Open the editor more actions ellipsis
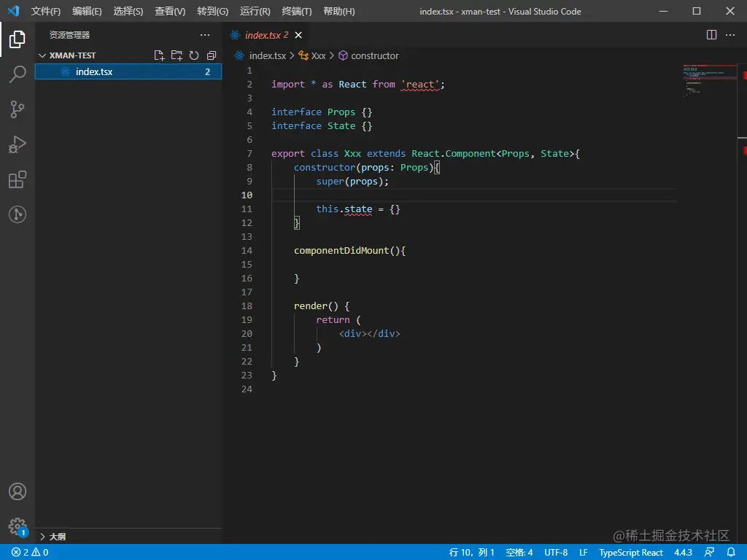This screenshot has width=747, height=560. point(731,35)
